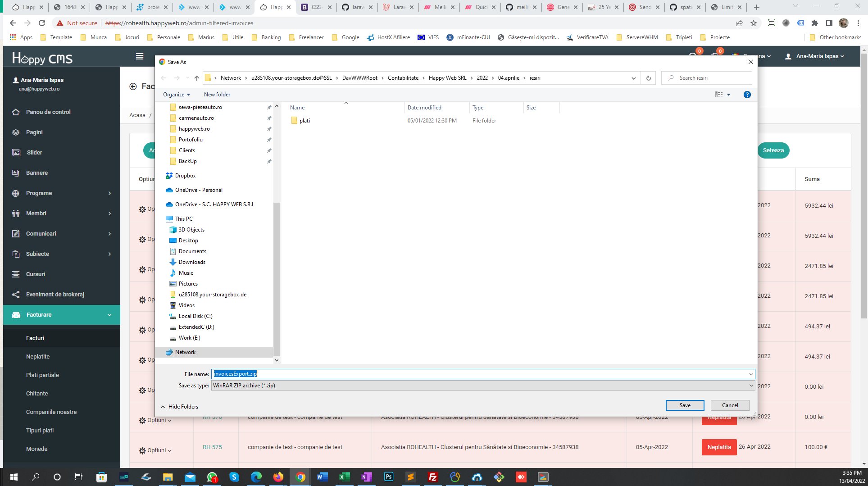Open Slider in the CMS sidebar
Image resolution: width=868 pixels, height=486 pixels.
[x=34, y=153]
